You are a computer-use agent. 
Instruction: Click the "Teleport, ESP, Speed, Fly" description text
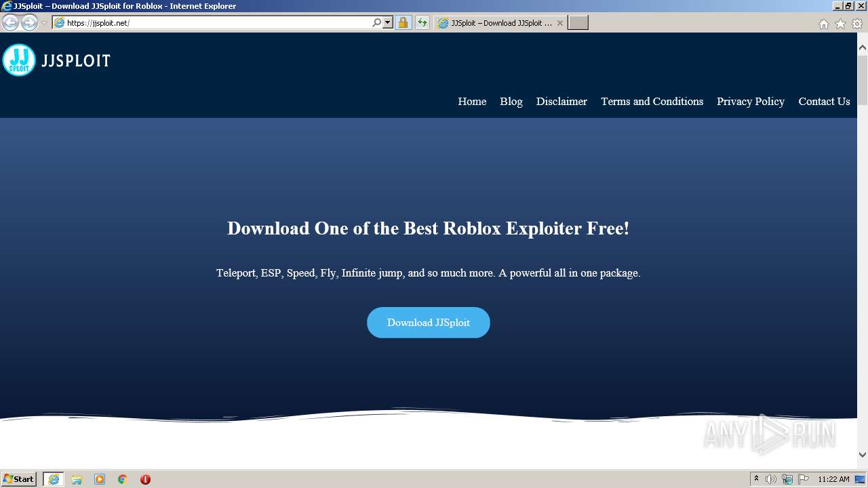tap(429, 273)
